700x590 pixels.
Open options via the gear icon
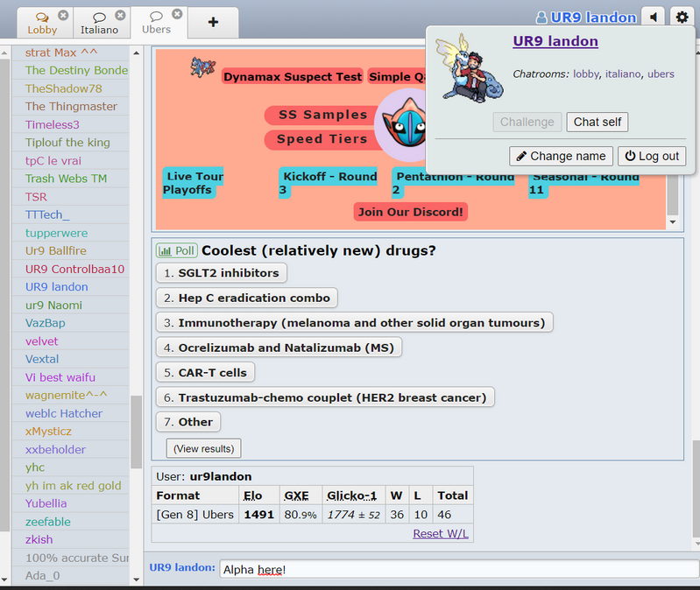tap(682, 18)
